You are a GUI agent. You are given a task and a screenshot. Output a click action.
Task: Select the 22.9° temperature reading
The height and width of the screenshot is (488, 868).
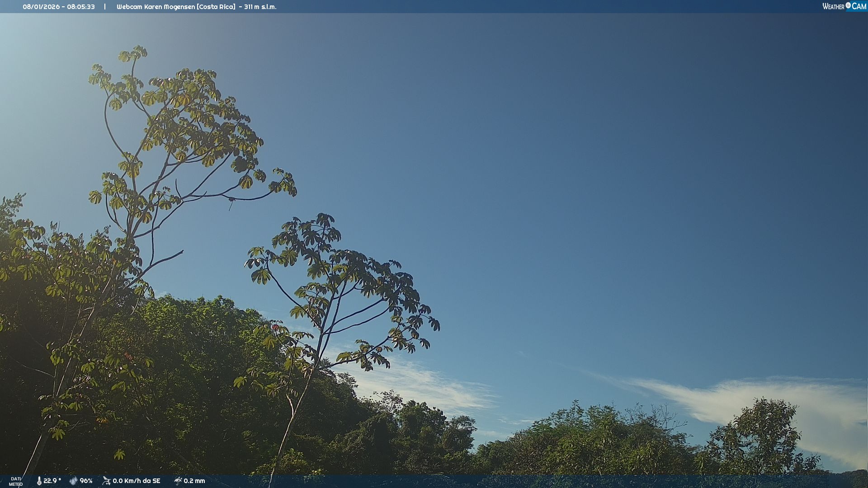point(52,481)
